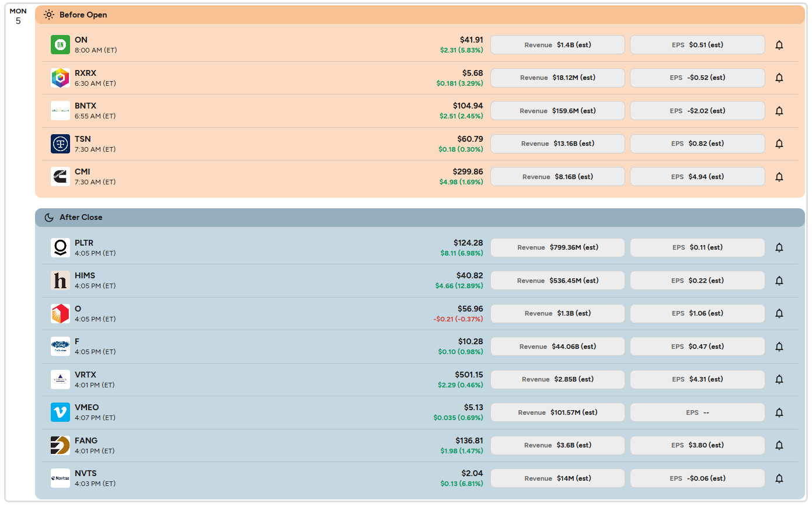Open BNTX EPS -$2.02 estimate button

pos(698,111)
